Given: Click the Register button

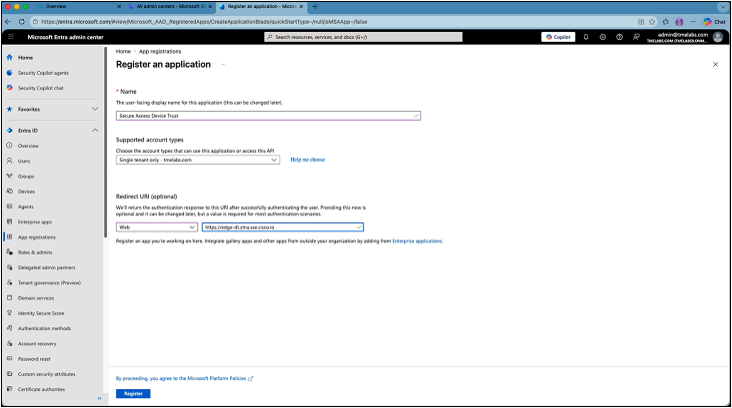Looking at the screenshot, I should (x=133, y=394).
